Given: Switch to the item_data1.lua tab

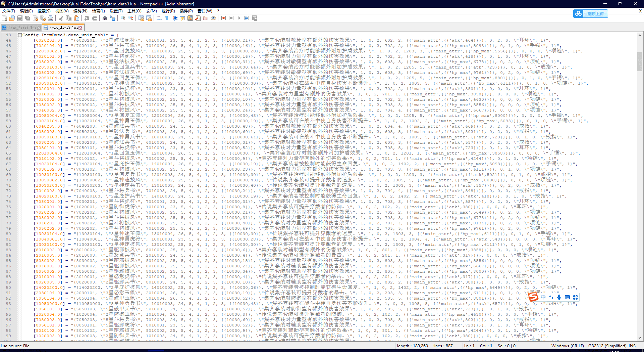Looking at the screenshot, I should [x=21, y=28].
